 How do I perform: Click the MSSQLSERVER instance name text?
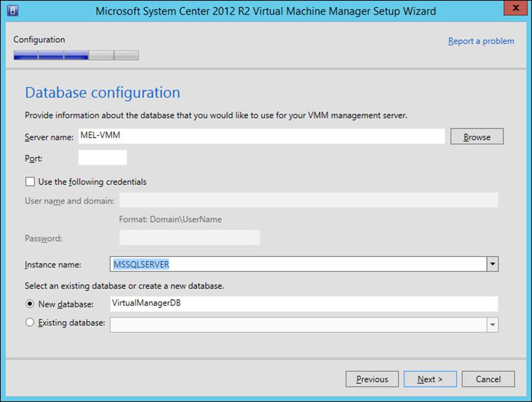tap(141, 264)
